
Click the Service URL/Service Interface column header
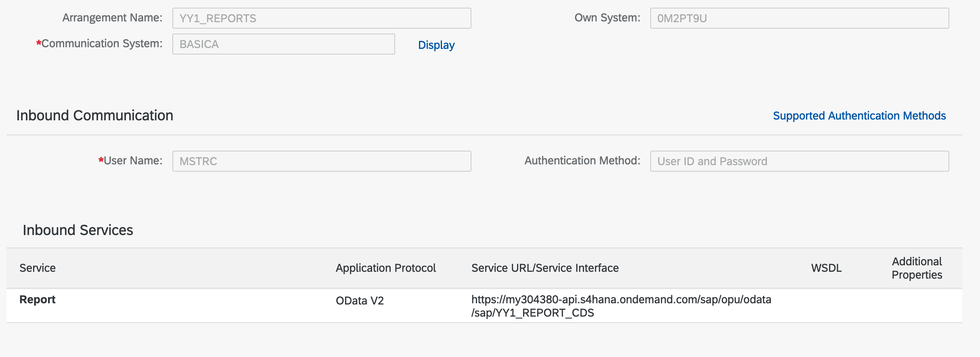(x=544, y=268)
